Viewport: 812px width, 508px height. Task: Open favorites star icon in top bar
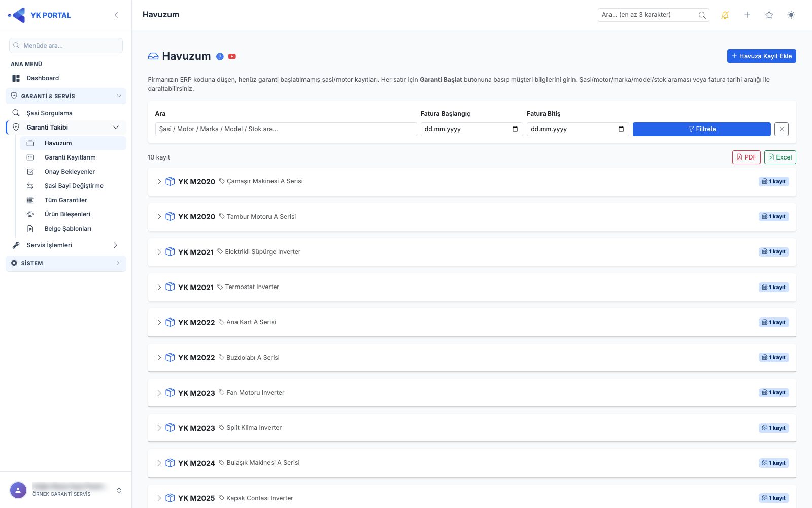click(769, 15)
